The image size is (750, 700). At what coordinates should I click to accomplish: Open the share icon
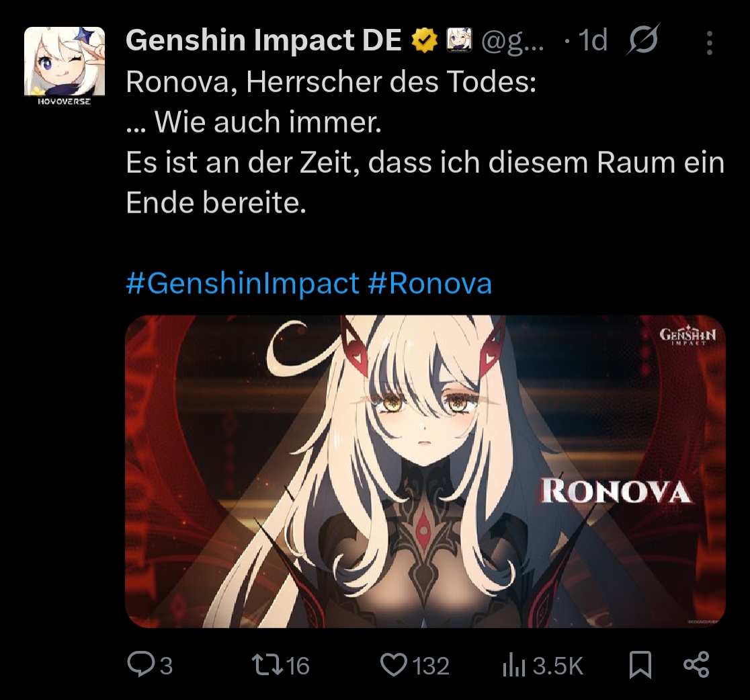click(696, 664)
